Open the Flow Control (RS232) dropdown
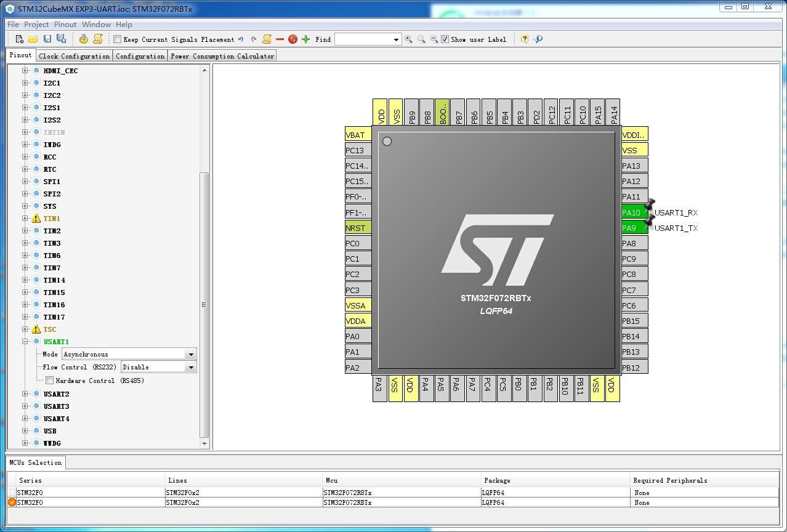Screen dimensions: 787x532 point(191,368)
